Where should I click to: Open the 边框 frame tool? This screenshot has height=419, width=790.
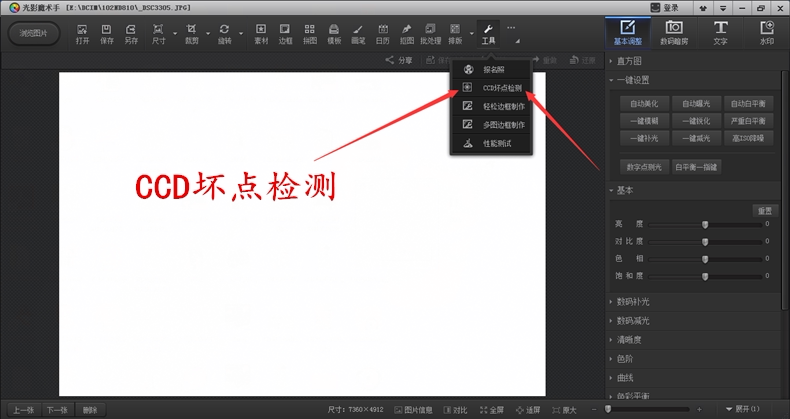285,34
